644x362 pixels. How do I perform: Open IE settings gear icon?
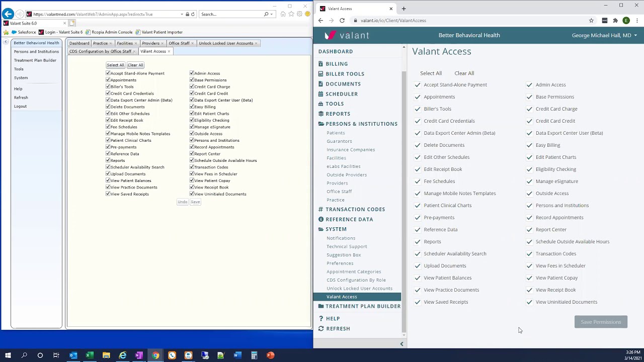pos(299,14)
